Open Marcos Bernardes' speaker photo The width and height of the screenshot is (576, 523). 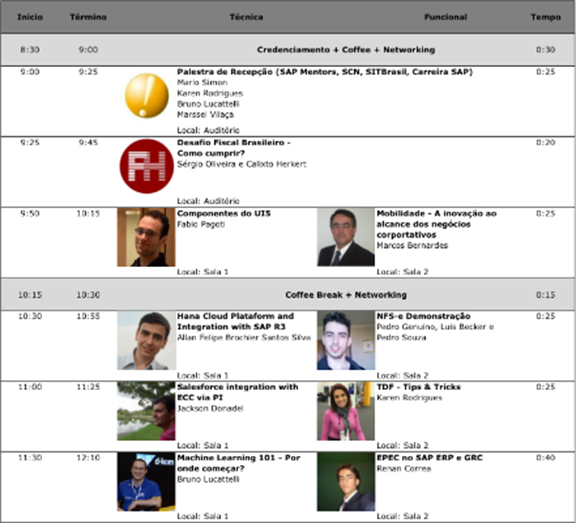tap(346, 237)
